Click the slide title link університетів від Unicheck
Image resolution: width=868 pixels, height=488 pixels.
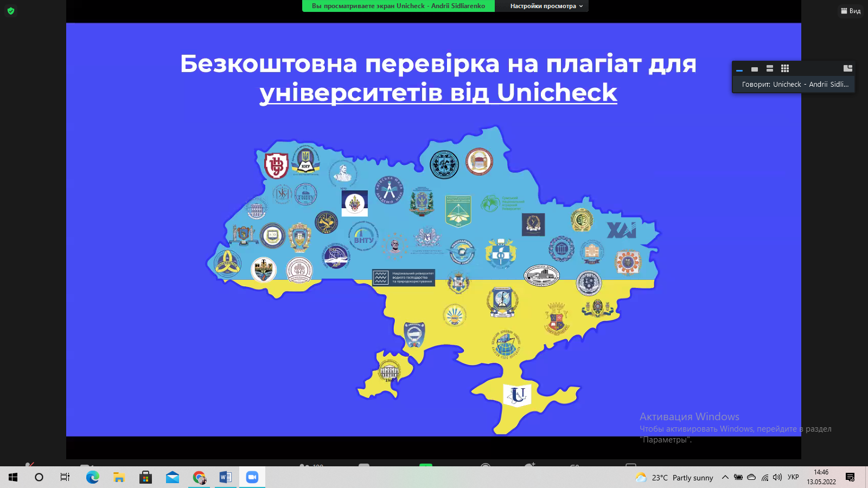coord(438,92)
